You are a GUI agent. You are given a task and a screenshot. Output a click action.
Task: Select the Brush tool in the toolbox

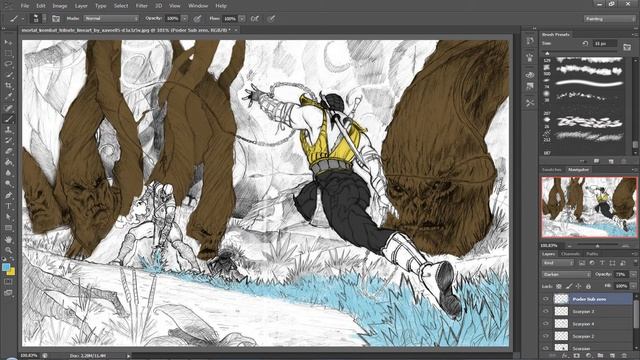tap(8, 119)
